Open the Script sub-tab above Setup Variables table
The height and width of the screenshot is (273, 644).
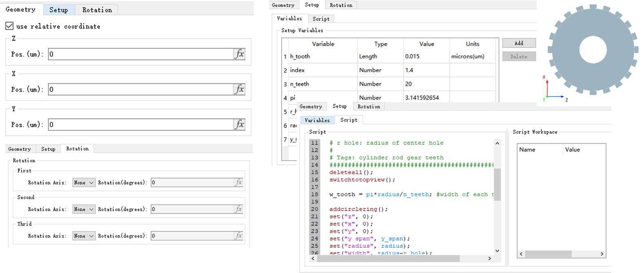click(321, 19)
